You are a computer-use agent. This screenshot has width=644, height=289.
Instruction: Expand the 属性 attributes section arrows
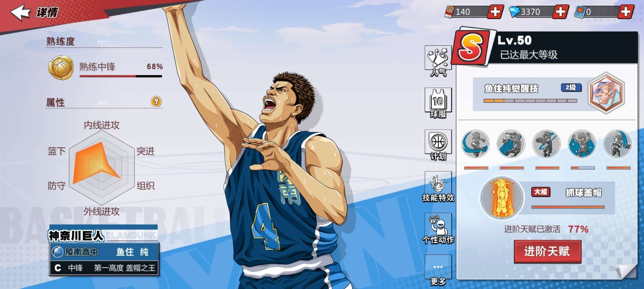click(102, 103)
